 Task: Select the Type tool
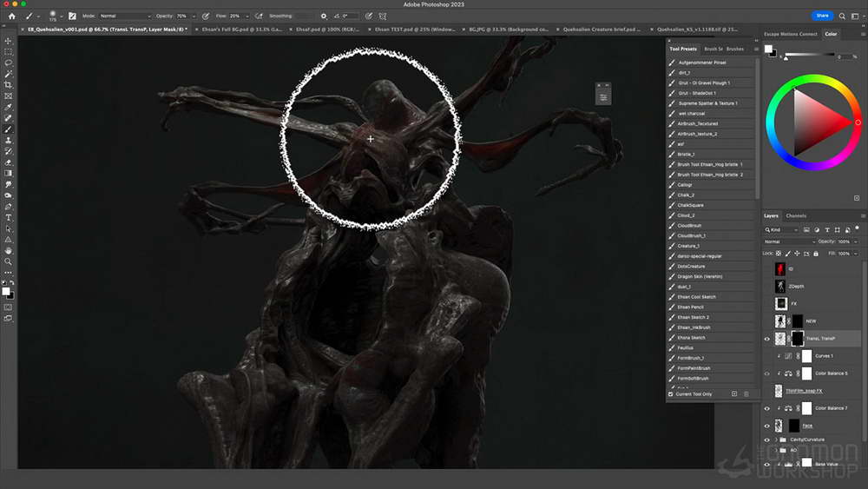[x=8, y=218]
